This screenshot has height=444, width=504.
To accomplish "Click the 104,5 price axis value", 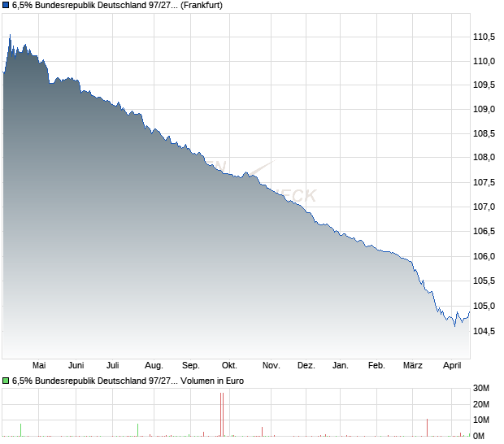I will pos(484,331).
